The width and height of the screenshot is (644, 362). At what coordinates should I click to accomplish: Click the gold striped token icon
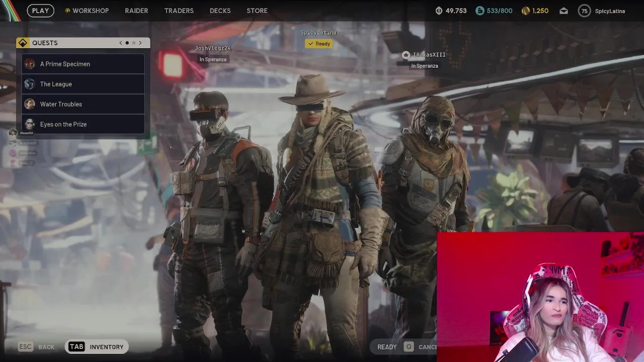coord(526,11)
